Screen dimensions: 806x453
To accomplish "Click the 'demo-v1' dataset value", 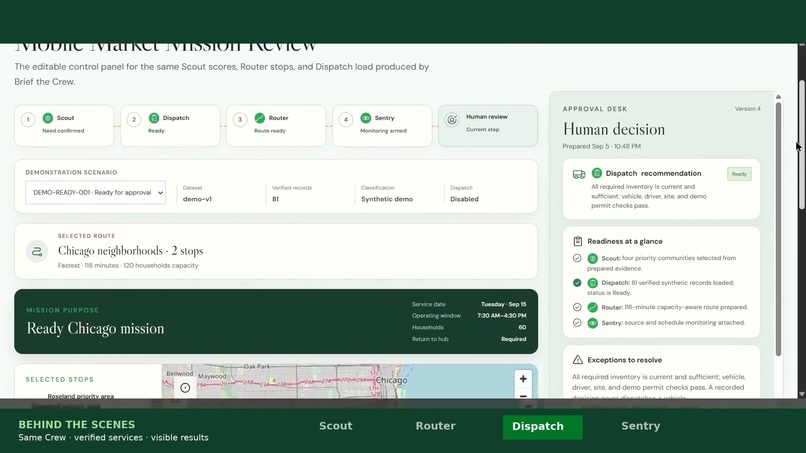I will 197,199.
